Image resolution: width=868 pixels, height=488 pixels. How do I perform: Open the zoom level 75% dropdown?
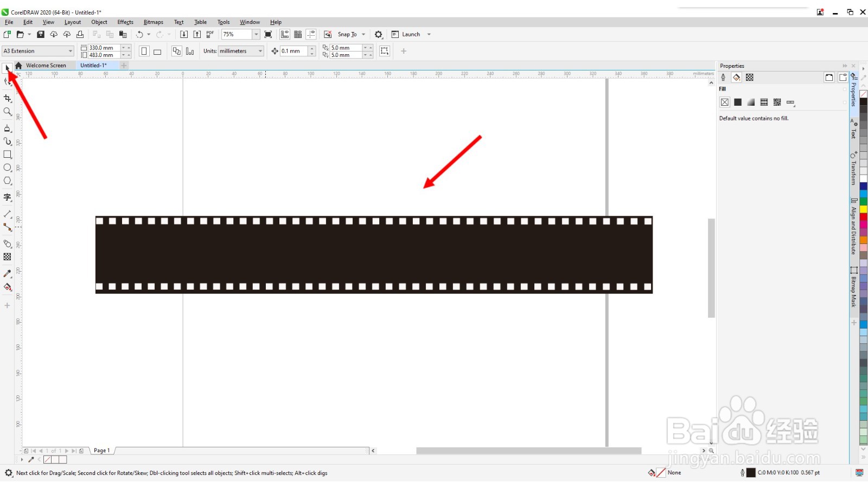tap(256, 34)
